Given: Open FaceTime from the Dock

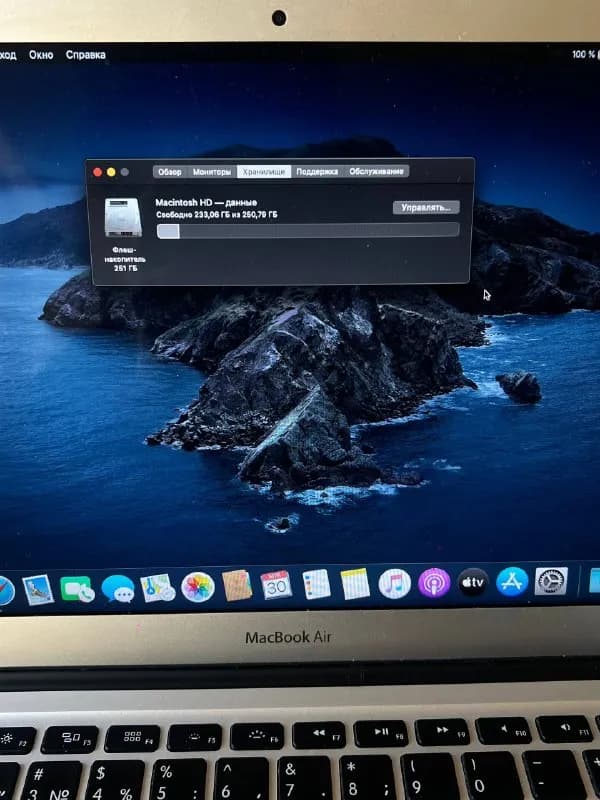Looking at the screenshot, I should (77, 589).
